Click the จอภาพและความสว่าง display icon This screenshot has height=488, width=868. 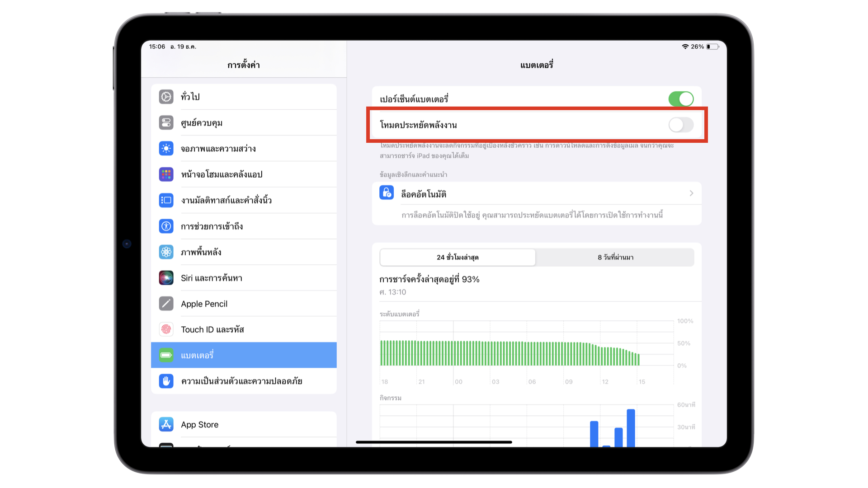tap(166, 148)
